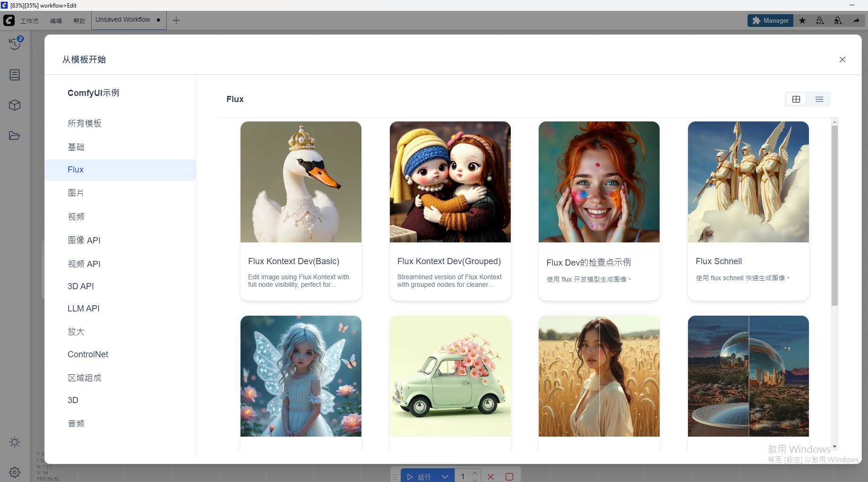Select the LLM API category

pos(120,309)
